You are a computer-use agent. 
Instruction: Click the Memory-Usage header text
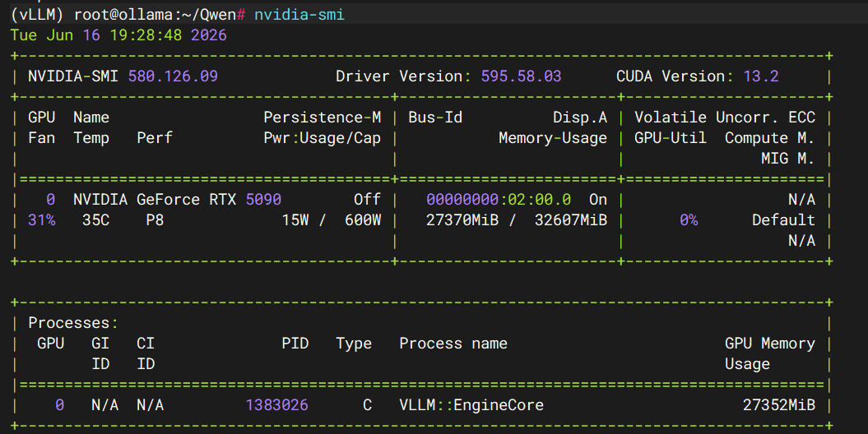pyautogui.click(x=552, y=138)
